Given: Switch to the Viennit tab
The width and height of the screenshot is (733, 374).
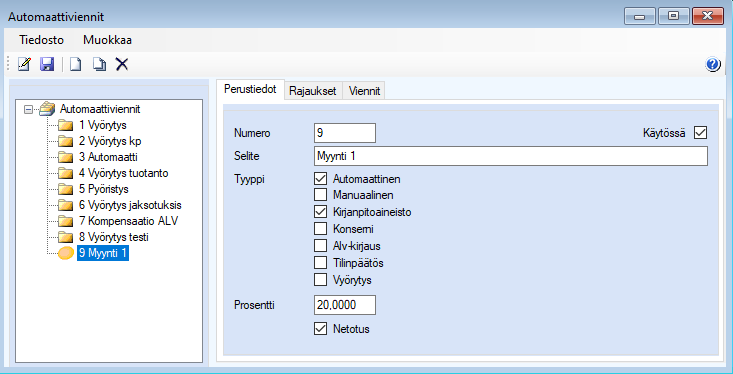Looking at the screenshot, I should (364, 91).
